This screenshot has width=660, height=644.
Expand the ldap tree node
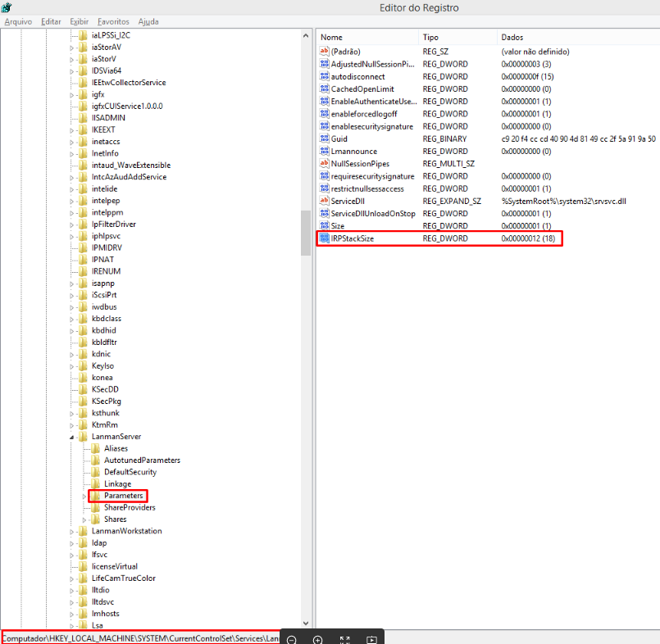click(x=71, y=543)
